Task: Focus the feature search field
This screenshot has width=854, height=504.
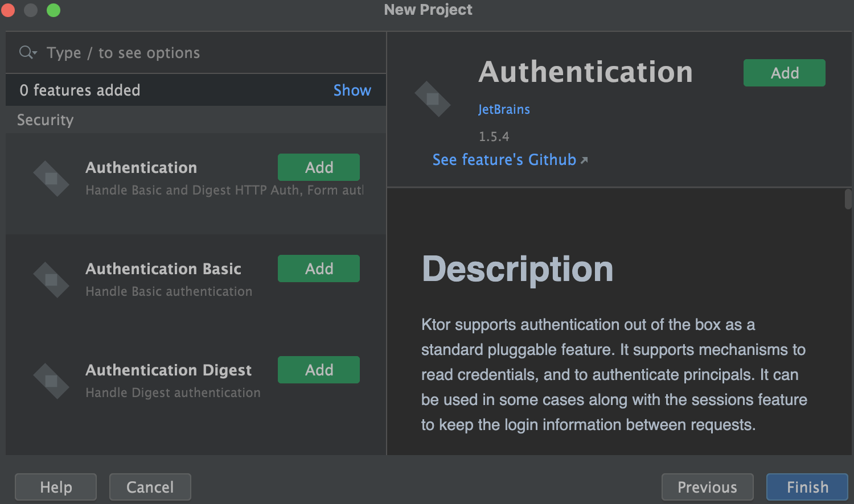Action: pyautogui.click(x=196, y=52)
